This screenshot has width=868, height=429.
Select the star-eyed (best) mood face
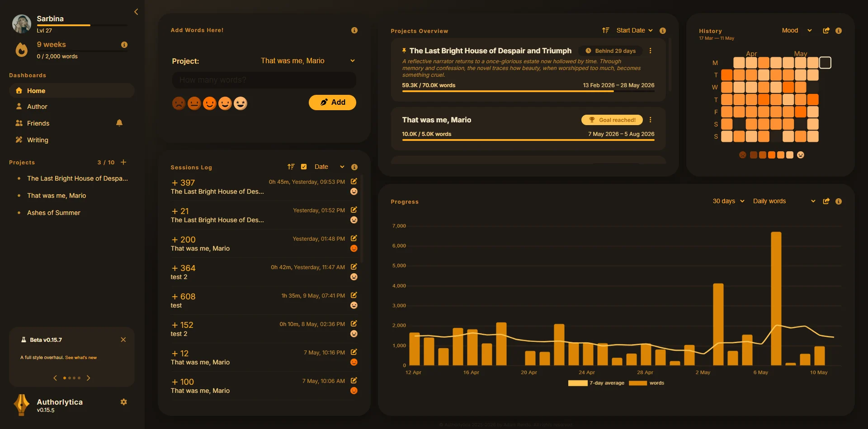click(x=241, y=103)
